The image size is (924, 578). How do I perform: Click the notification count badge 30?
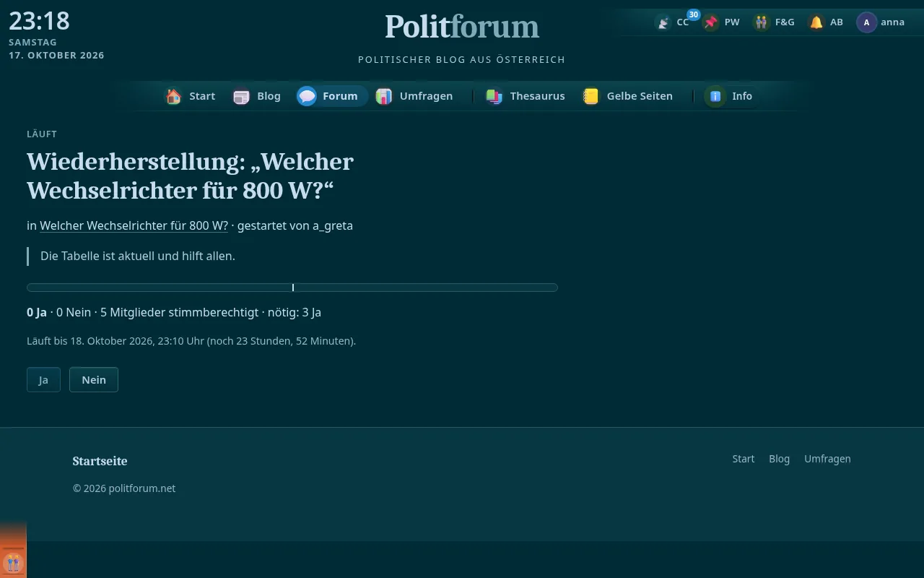[x=694, y=14]
